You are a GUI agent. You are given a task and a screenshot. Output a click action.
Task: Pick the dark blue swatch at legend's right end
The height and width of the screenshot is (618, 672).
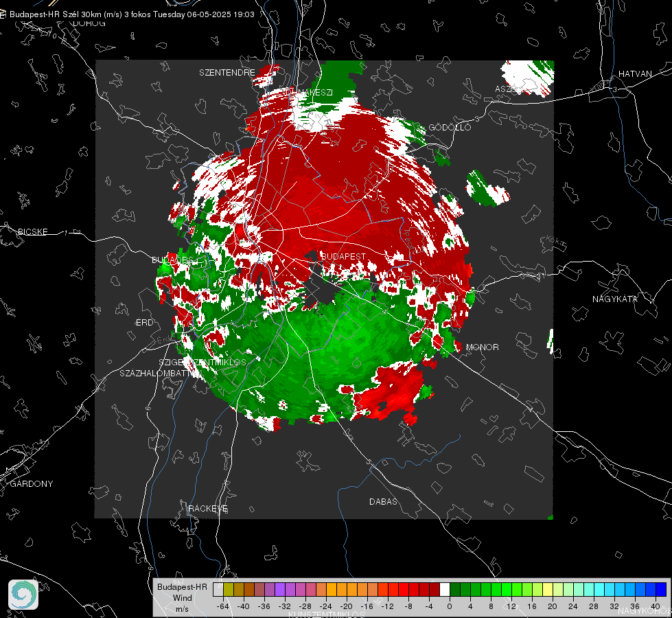pyautogui.click(x=661, y=590)
